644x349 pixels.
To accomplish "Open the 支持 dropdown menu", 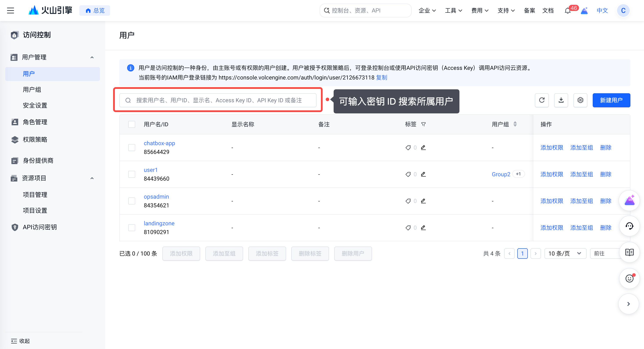I will pyautogui.click(x=506, y=11).
